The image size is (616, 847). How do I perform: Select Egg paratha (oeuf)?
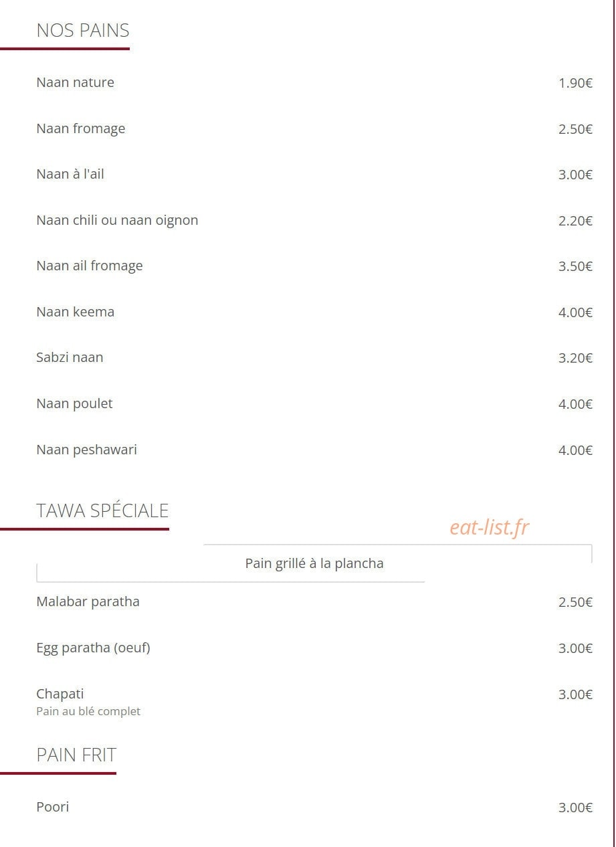pos(93,648)
